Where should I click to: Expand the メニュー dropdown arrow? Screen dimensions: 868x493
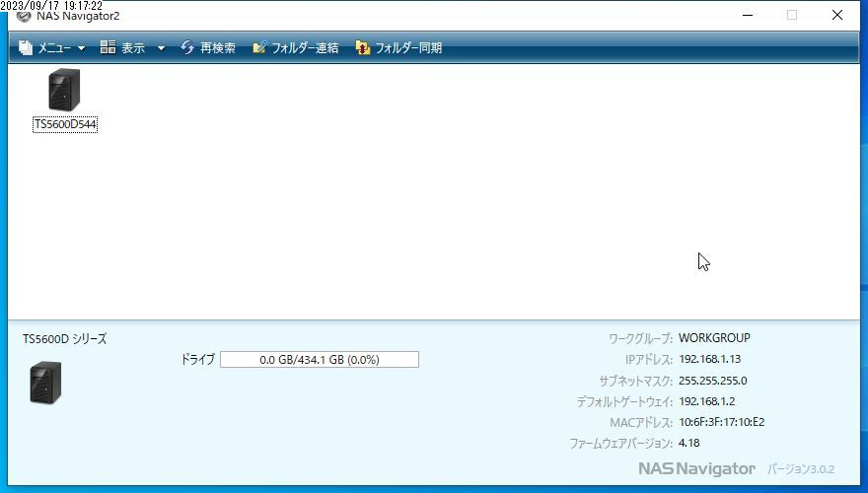point(81,48)
